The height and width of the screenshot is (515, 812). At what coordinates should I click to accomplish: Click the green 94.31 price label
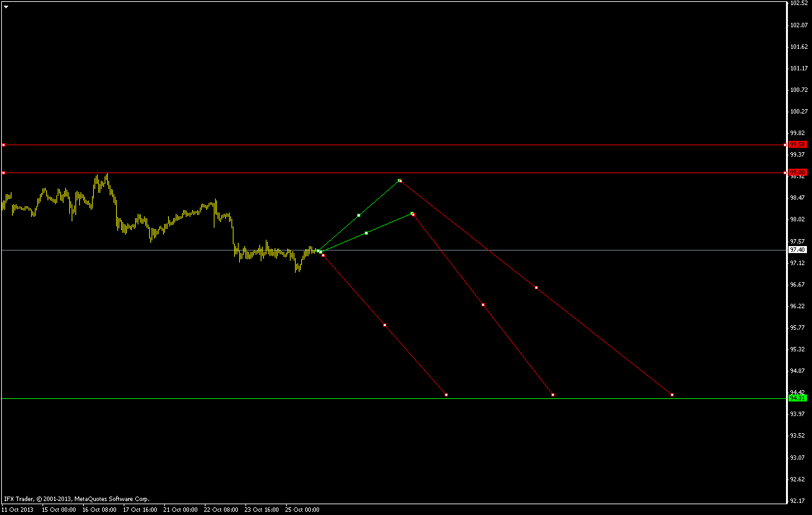point(797,398)
